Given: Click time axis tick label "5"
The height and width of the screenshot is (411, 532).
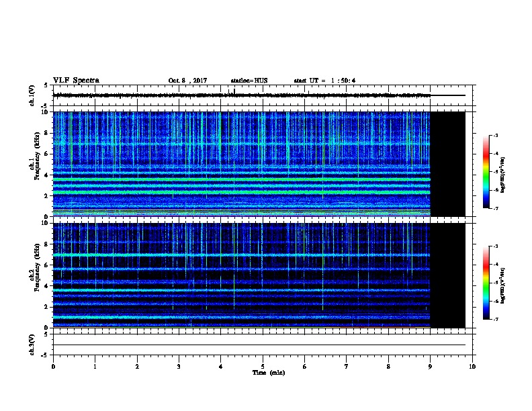Looking at the screenshot, I should tap(263, 366).
